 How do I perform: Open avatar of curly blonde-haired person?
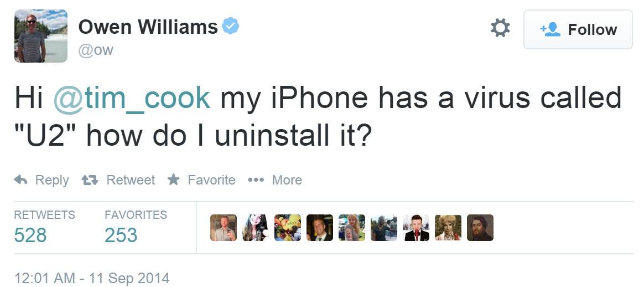448,227
